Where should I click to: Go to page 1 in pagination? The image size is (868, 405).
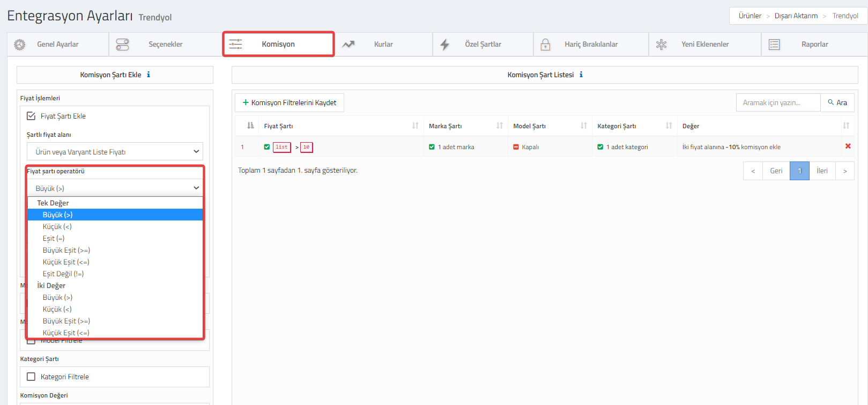click(799, 171)
